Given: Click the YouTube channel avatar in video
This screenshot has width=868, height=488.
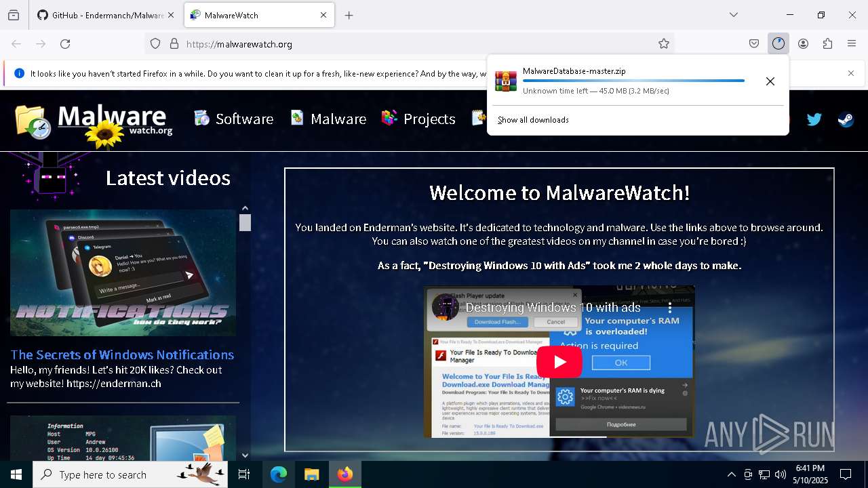Looking at the screenshot, I should (x=446, y=307).
